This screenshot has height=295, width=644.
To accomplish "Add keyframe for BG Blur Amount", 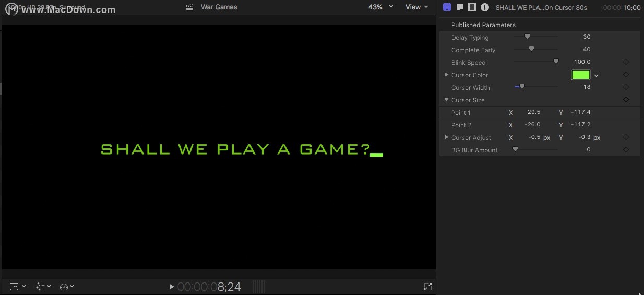I will click(x=626, y=150).
